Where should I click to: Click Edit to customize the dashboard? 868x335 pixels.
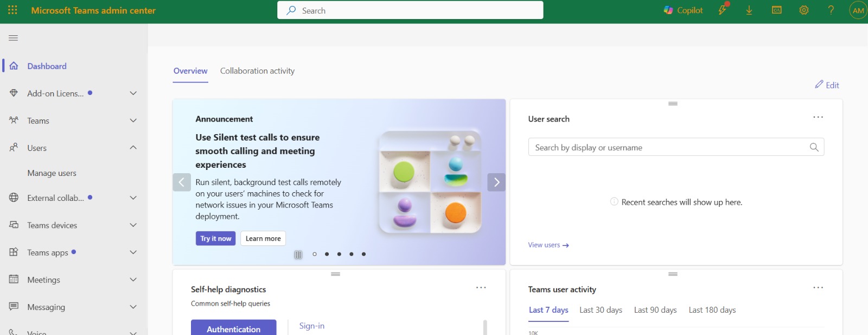coord(827,85)
